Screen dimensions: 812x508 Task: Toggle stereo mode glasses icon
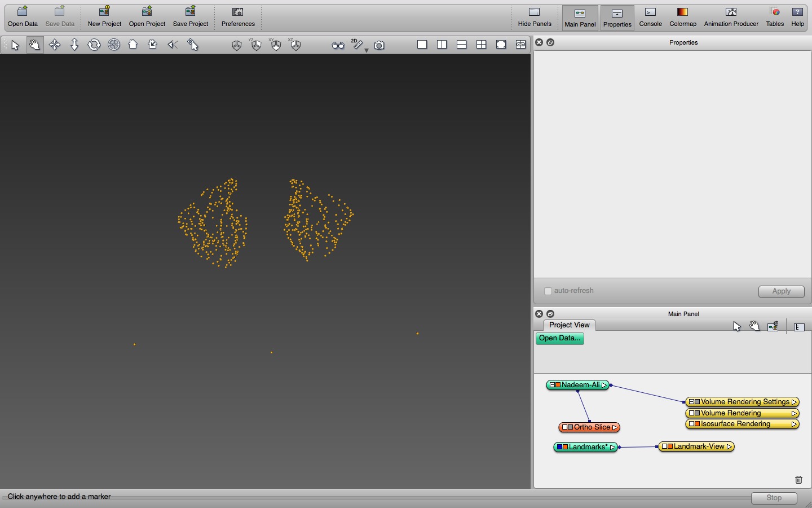coord(338,45)
